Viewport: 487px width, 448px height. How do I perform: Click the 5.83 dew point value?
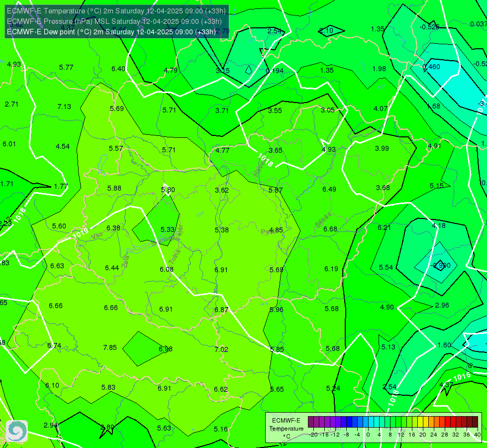(108, 387)
